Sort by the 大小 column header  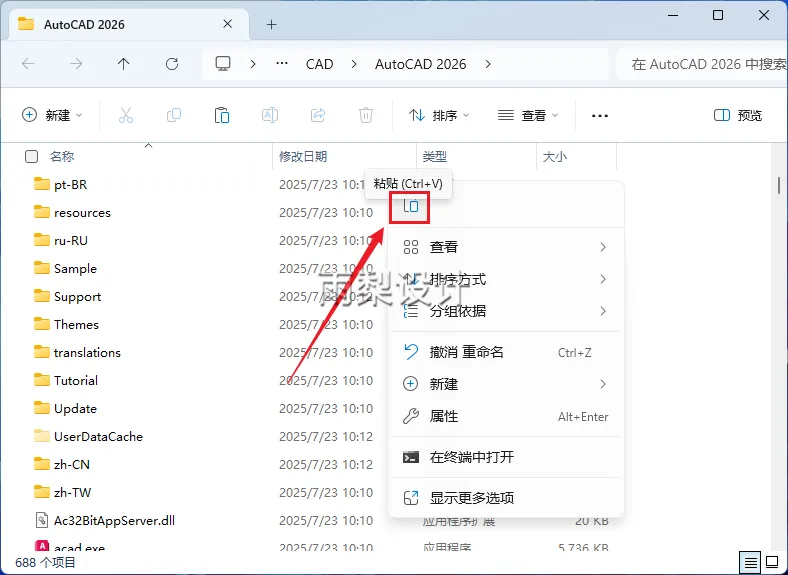coord(555,157)
